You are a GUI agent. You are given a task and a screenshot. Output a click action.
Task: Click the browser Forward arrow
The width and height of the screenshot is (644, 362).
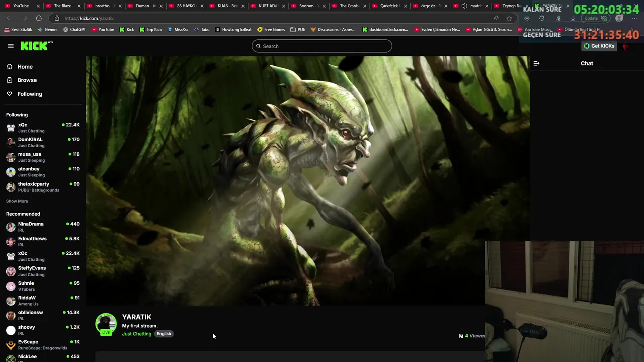click(x=24, y=18)
